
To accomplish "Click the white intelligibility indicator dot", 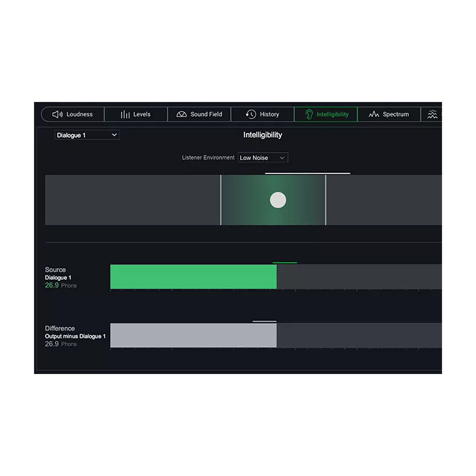I will click(278, 200).
